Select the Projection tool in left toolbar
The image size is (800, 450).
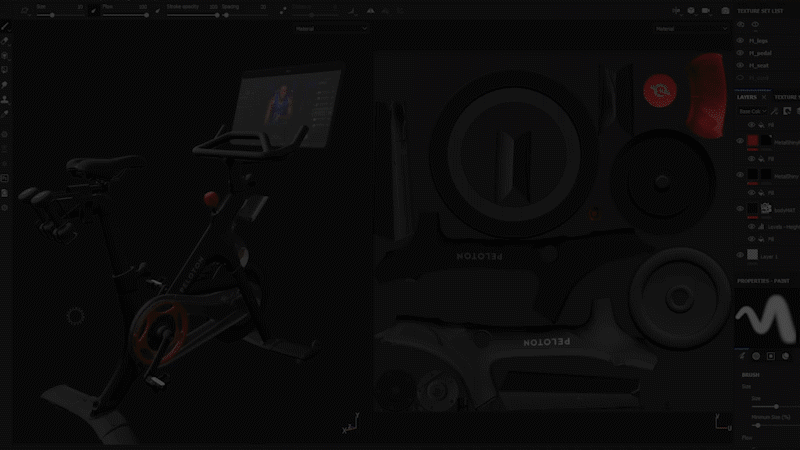pyautogui.click(x=5, y=55)
